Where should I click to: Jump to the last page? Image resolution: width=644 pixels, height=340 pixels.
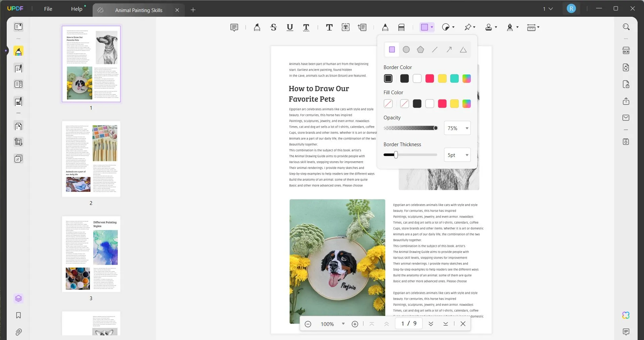[446, 324]
